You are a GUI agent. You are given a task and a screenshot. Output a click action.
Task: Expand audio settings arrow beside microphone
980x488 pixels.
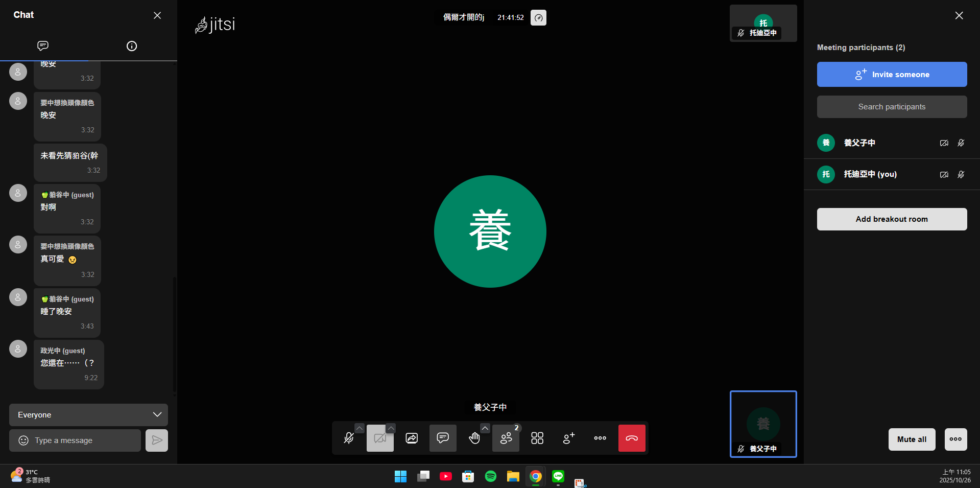point(360,428)
